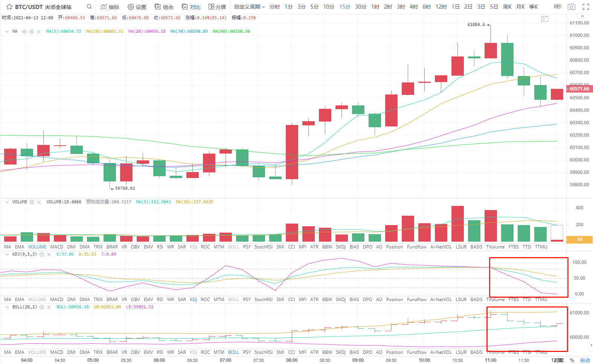The height and width of the screenshot is (364, 593).
Task: Select MACD in the volume panel indicator row
Action: pyautogui.click(x=57, y=247)
